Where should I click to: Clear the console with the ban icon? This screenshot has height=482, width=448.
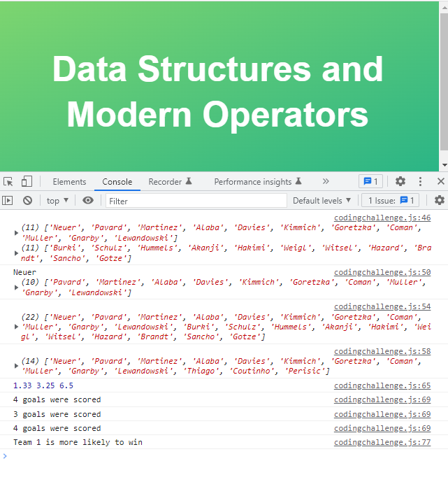pos(27,201)
